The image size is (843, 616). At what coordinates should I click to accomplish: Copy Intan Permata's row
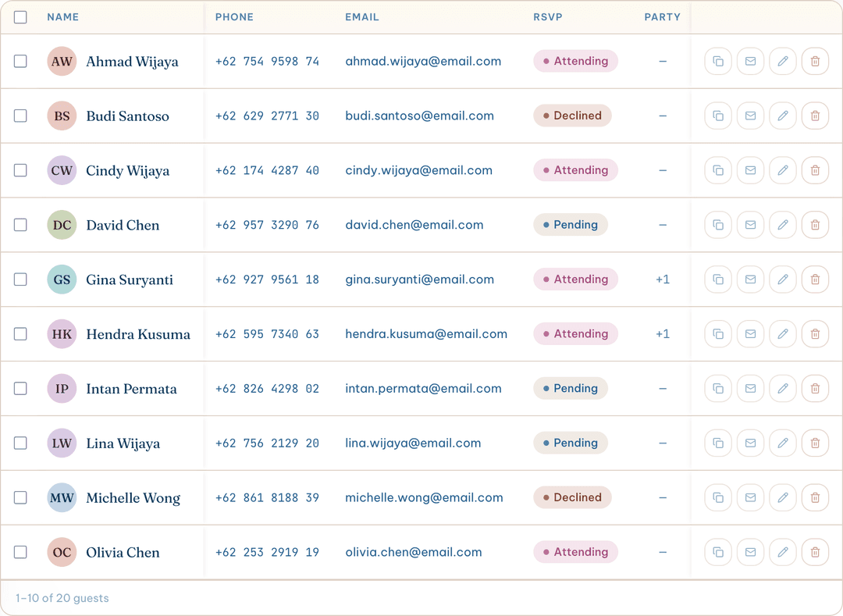pos(718,389)
